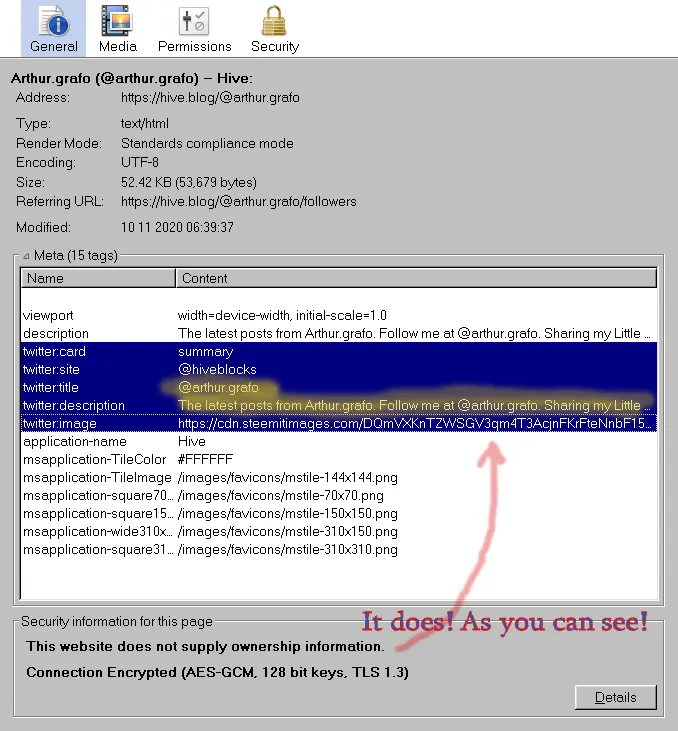Select the twitter:title row
The image size is (678, 731).
pos(339,387)
